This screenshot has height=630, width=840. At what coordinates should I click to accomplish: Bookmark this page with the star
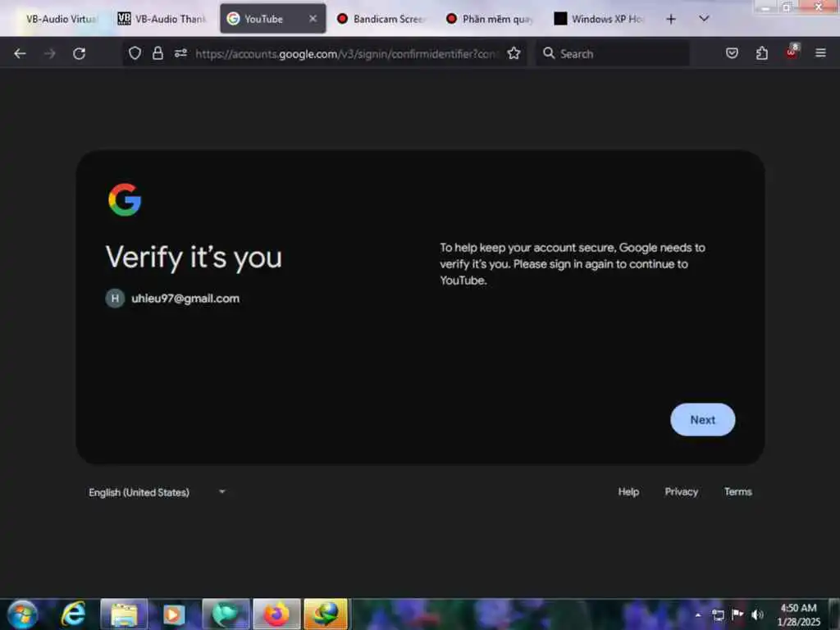[514, 53]
